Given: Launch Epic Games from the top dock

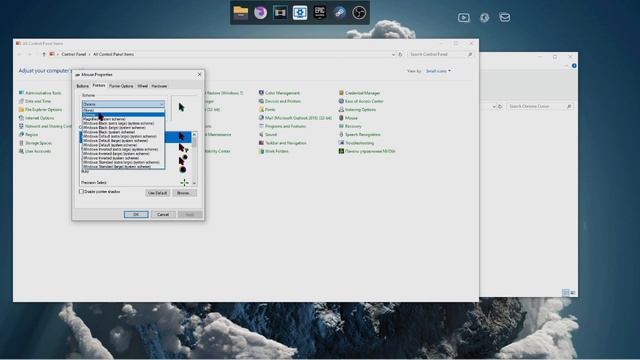Looking at the screenshot, I should [320, 13].
